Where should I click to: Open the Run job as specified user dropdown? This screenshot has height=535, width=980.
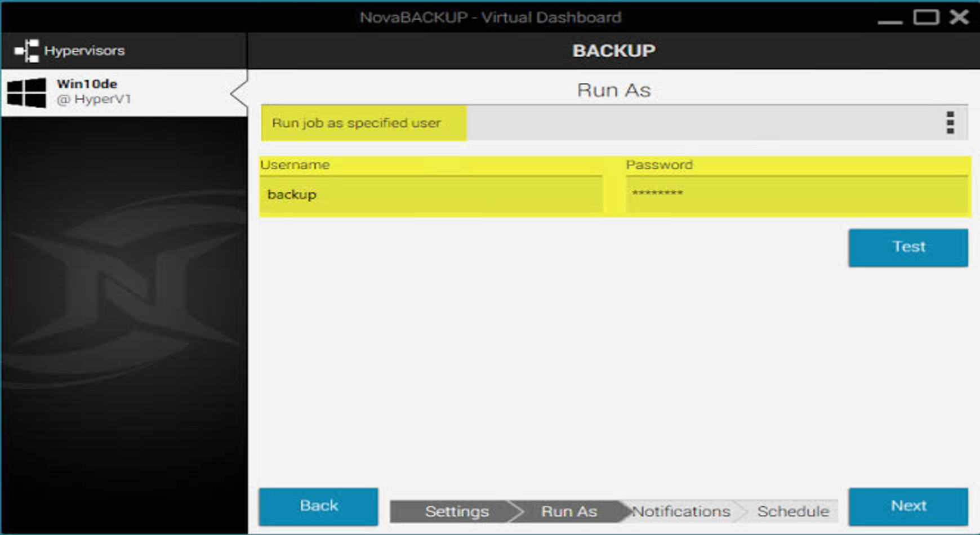tap(614, 123)
